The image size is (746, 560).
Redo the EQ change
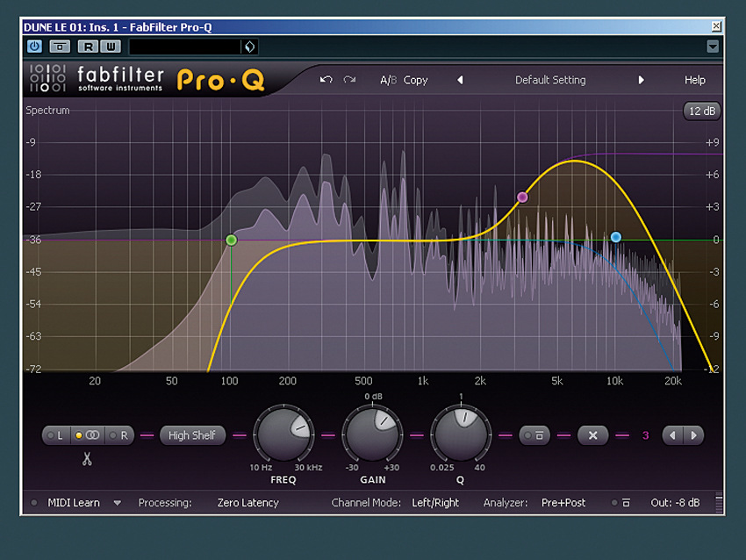coord(349,80)
